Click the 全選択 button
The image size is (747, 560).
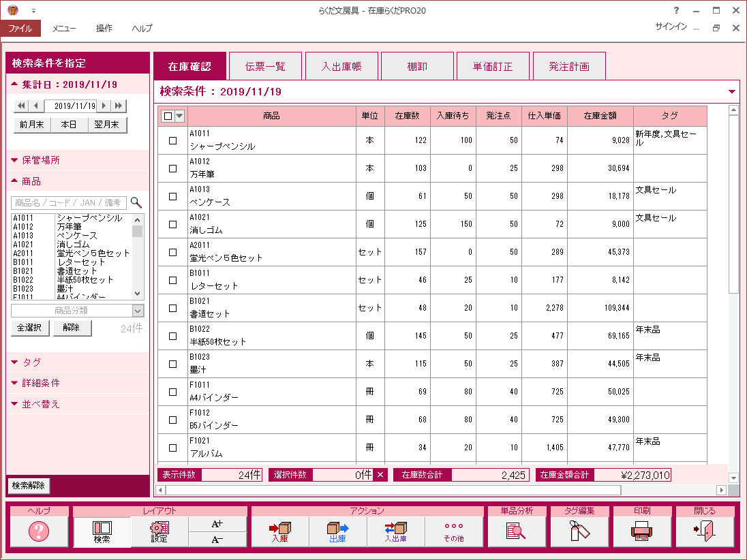point(30,328)
